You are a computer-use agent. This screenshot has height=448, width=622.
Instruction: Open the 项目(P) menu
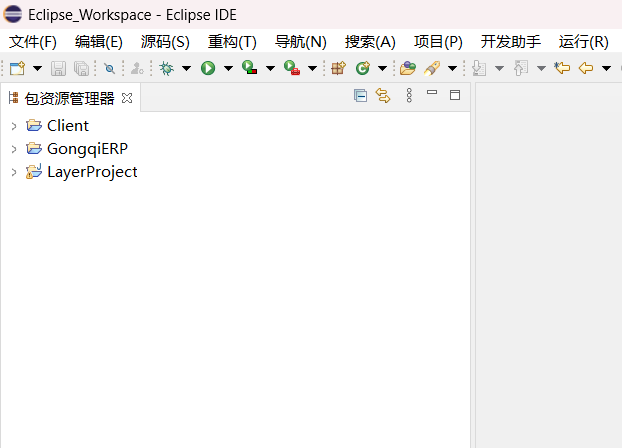(x=438, y=42)
